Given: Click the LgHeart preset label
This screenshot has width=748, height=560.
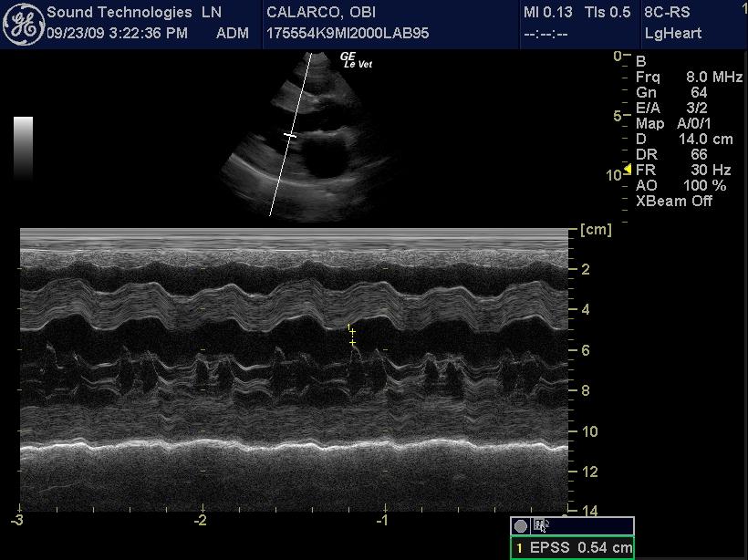Looking at the screenshot, I should tap(675, 34).
